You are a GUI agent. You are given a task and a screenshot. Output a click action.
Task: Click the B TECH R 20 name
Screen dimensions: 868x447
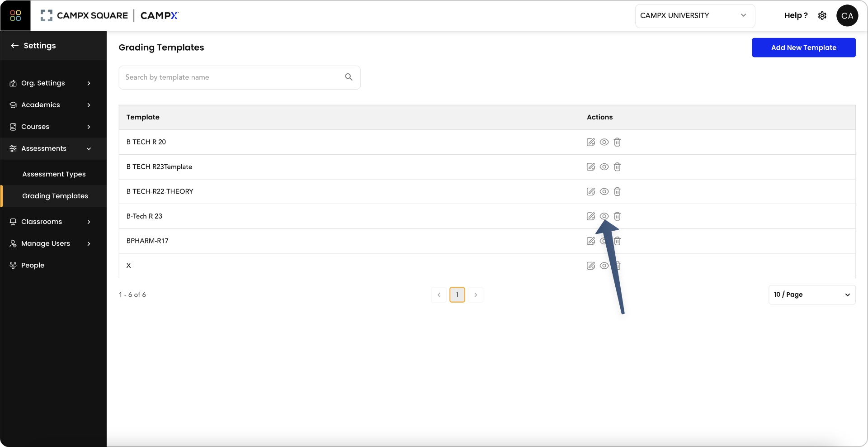point(146,142)
